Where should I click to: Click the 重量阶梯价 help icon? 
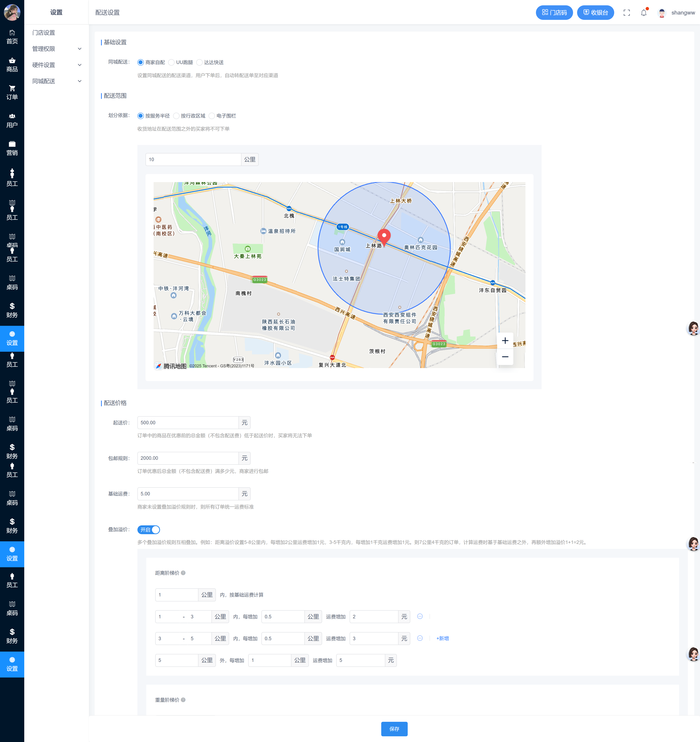[x=183, y=700]
